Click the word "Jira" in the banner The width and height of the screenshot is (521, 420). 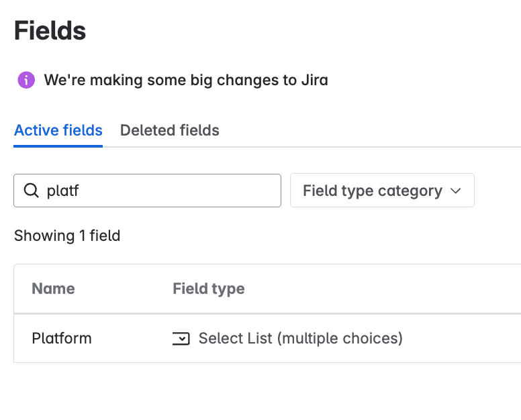[314, 81]
